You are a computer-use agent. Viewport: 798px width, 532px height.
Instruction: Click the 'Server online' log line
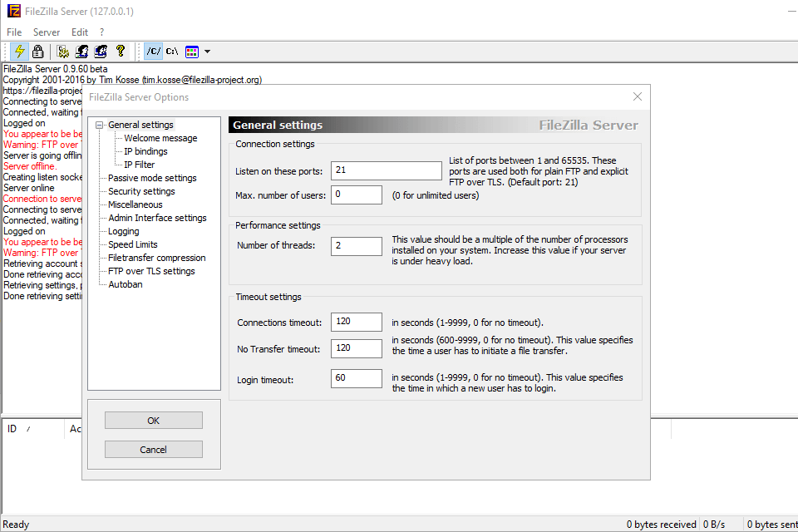28,188
